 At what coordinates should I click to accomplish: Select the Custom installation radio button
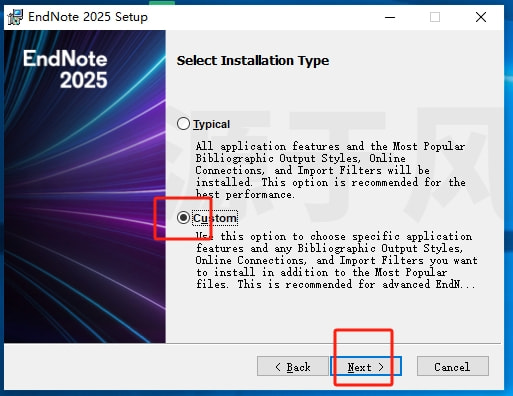(183, 218)
